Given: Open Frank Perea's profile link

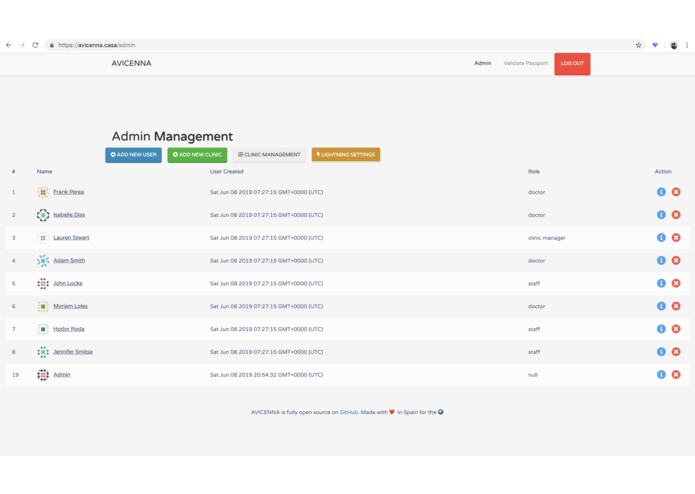Looking at the screenshot, I should pos(69,192).
